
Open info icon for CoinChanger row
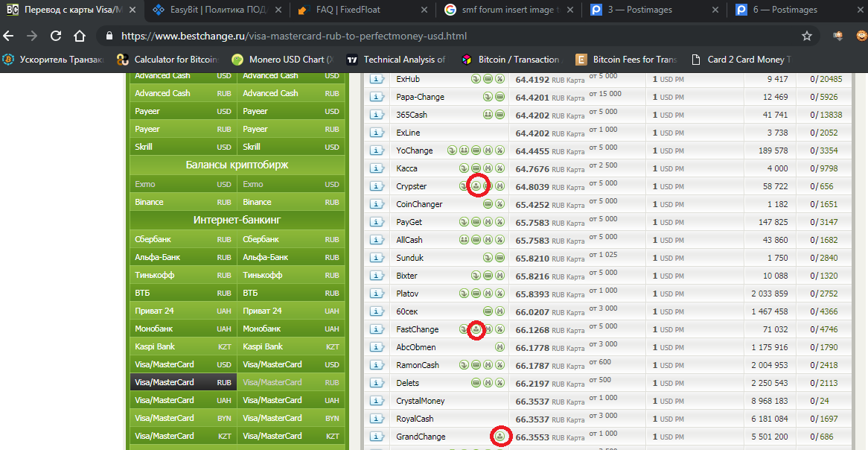(x=377, y=204)
